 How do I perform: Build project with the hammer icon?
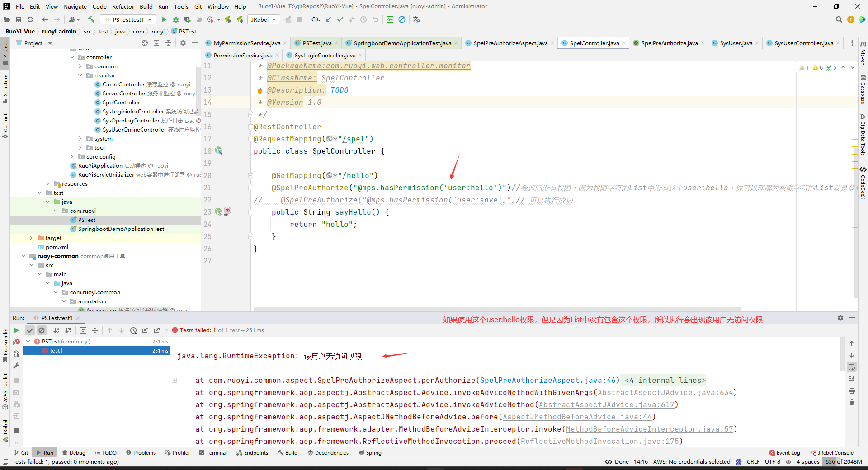[x=91, y=19]
